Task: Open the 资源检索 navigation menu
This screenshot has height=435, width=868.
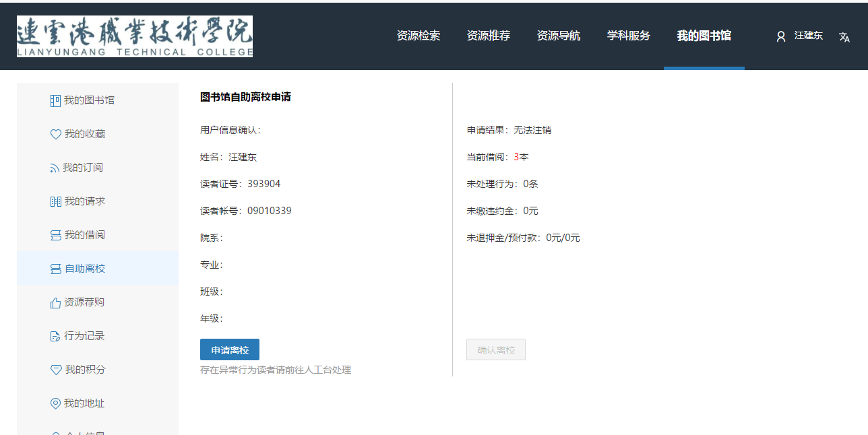Action: coord(418,36)
